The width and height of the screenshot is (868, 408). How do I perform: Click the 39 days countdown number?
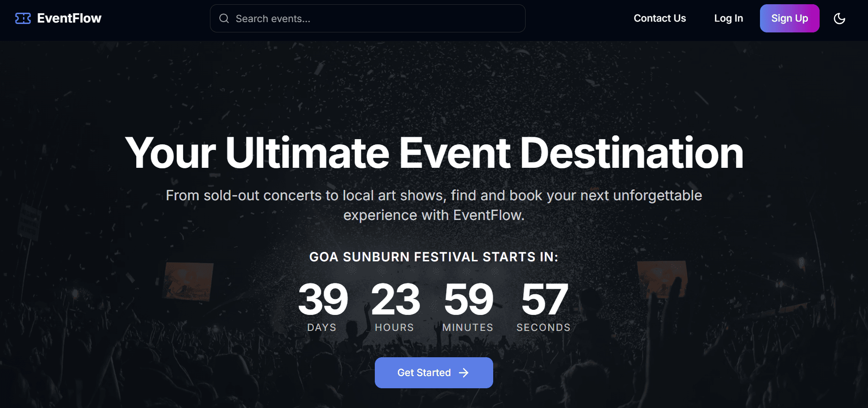[x=323, y=299]
